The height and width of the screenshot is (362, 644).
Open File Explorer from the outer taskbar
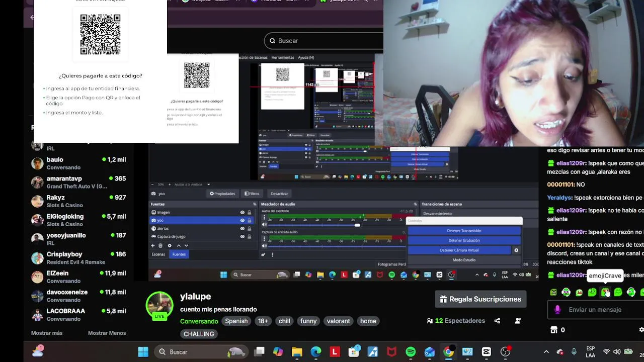(297, 352)
